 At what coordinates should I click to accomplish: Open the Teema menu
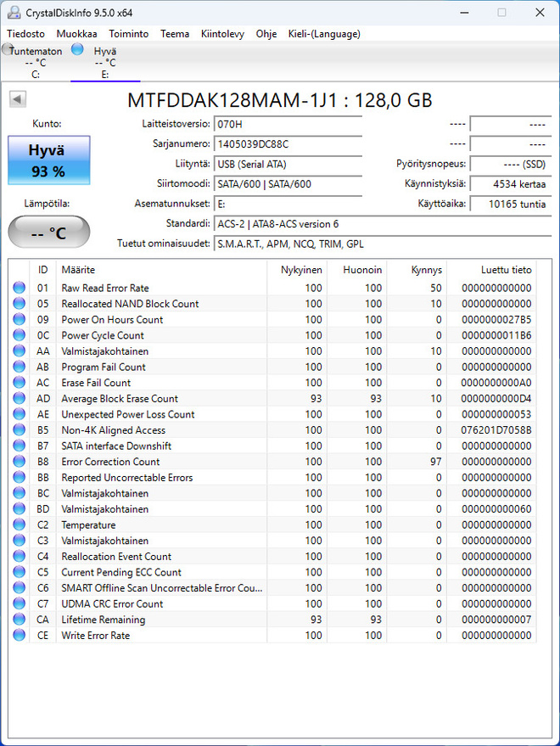pos(175,34)
